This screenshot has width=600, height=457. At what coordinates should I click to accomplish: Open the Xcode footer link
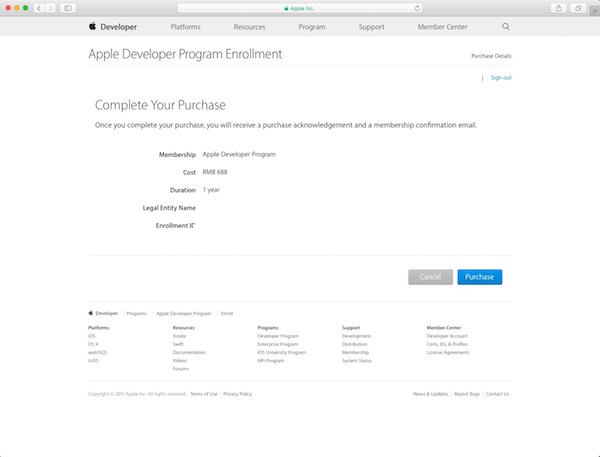[179, 336]
